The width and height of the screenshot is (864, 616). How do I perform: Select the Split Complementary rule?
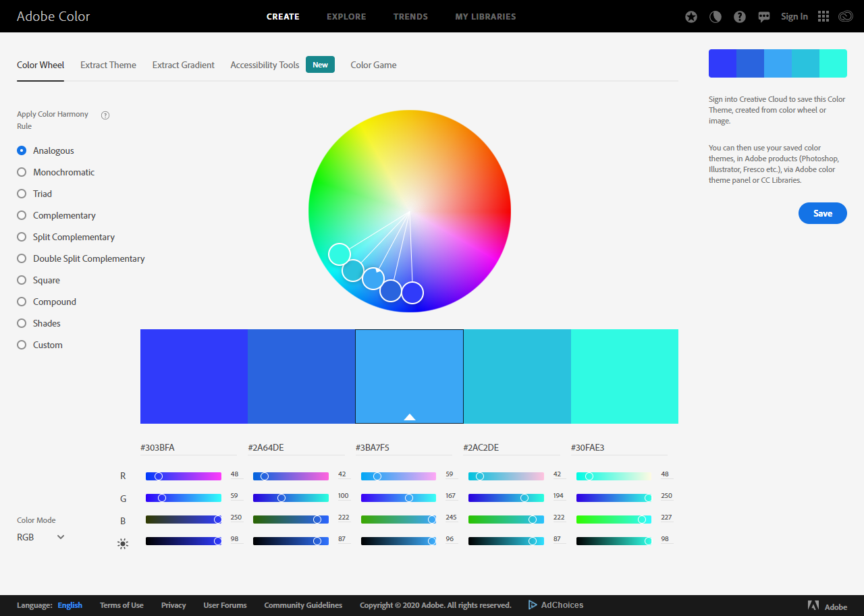[x=65, y=237]
